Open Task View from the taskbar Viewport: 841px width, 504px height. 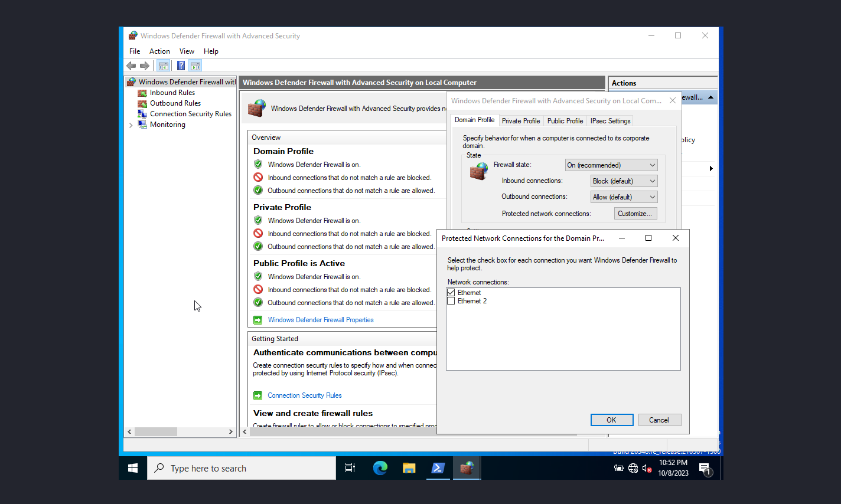tap(350, 468)
